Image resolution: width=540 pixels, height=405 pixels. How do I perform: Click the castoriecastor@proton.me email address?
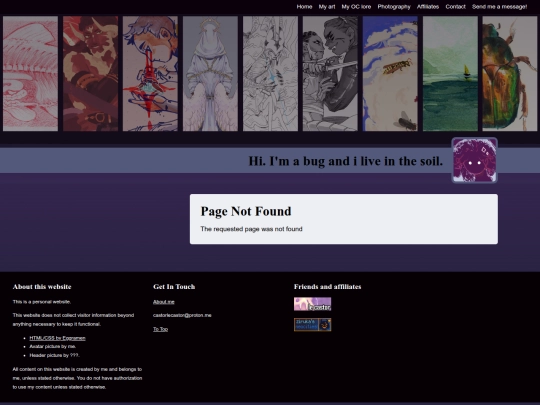pos(182,315)
